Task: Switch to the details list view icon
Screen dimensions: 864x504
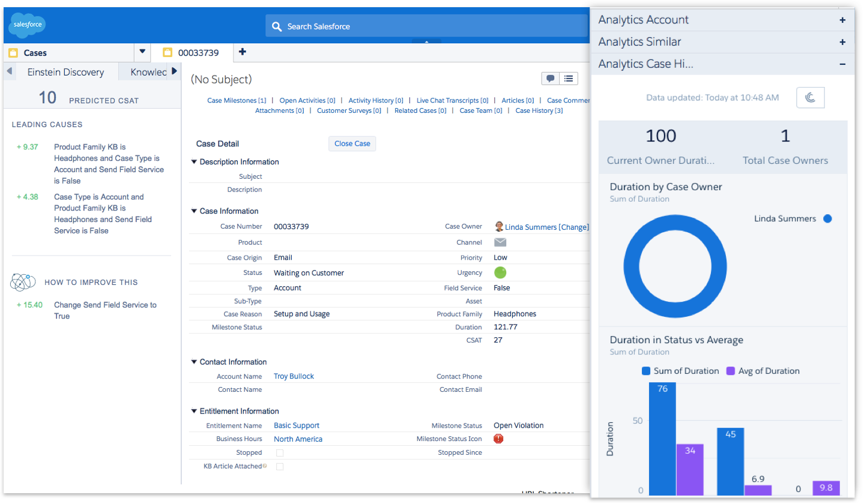Action: point(569,79)
